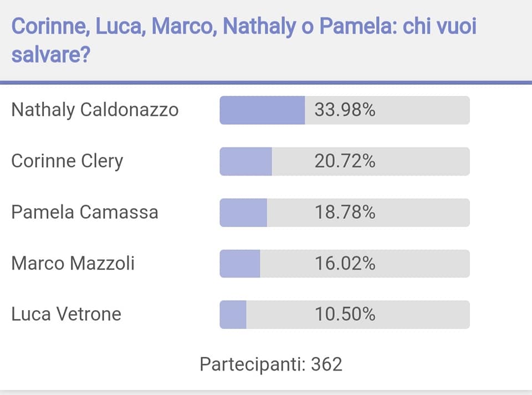Click the blue divider line under the heading
This screenshot has width=532, height=395.
(x=266, y=83)
